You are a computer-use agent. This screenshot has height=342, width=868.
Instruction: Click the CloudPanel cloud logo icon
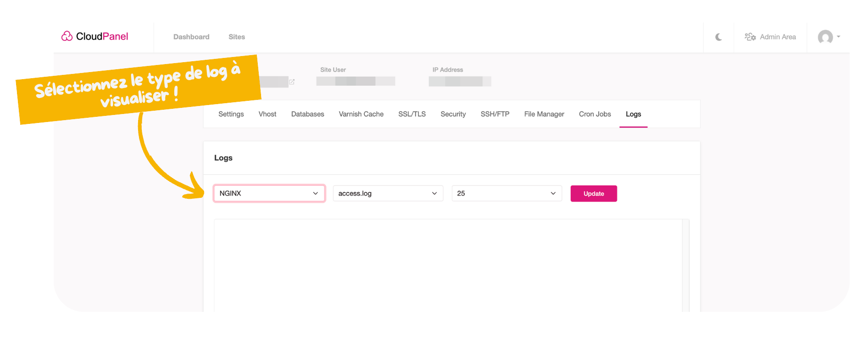point(66,36)
